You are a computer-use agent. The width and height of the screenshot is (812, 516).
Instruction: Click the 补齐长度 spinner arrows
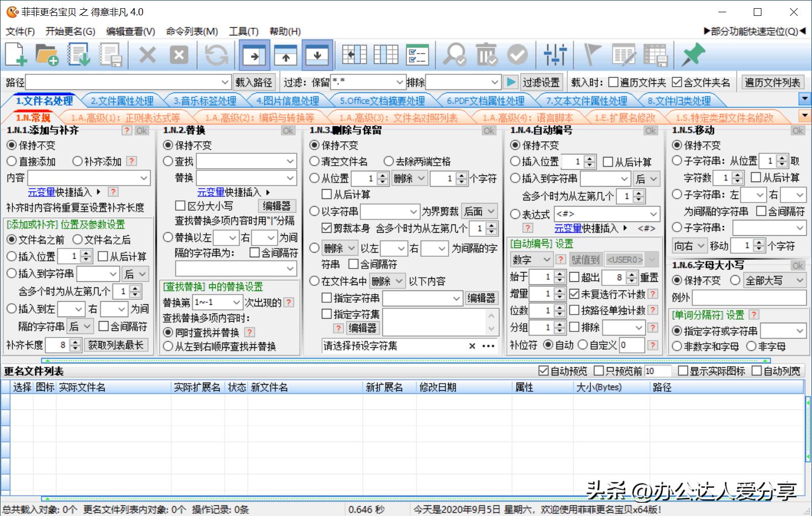[75, 345]
